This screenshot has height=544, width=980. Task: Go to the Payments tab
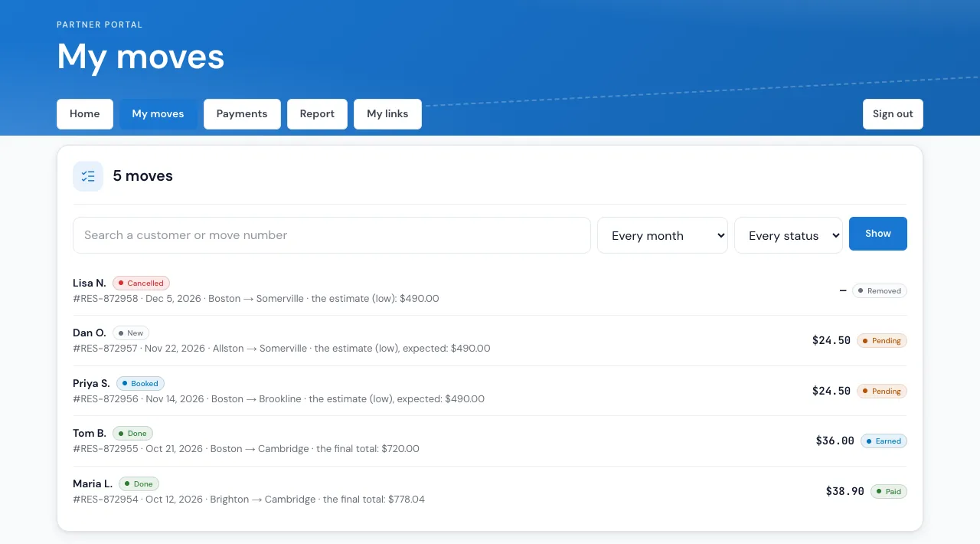point(242,114)
